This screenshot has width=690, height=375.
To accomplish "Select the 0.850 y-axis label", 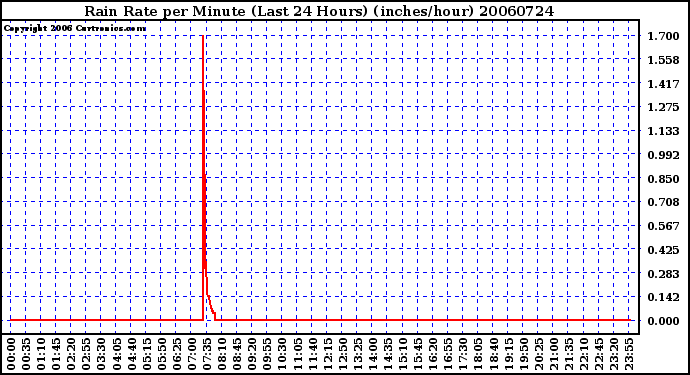I will pyautogui.click(x=663, y=178).
